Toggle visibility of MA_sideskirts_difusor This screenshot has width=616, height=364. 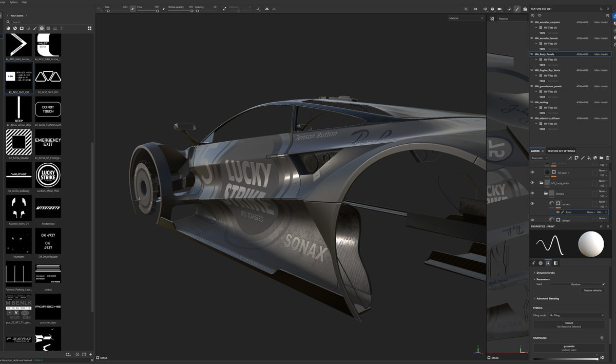pyautogui.click(x=532, y=118)
